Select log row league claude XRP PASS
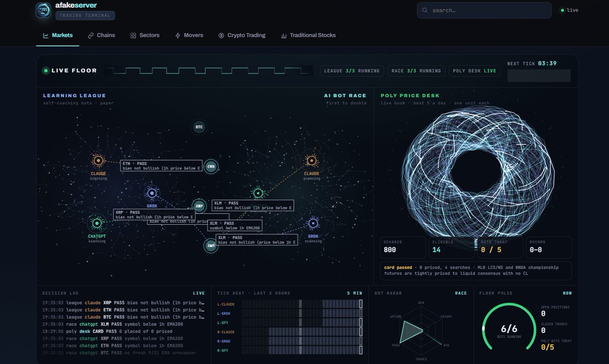Screen dimensions: 609x364 tap(123, 303)
